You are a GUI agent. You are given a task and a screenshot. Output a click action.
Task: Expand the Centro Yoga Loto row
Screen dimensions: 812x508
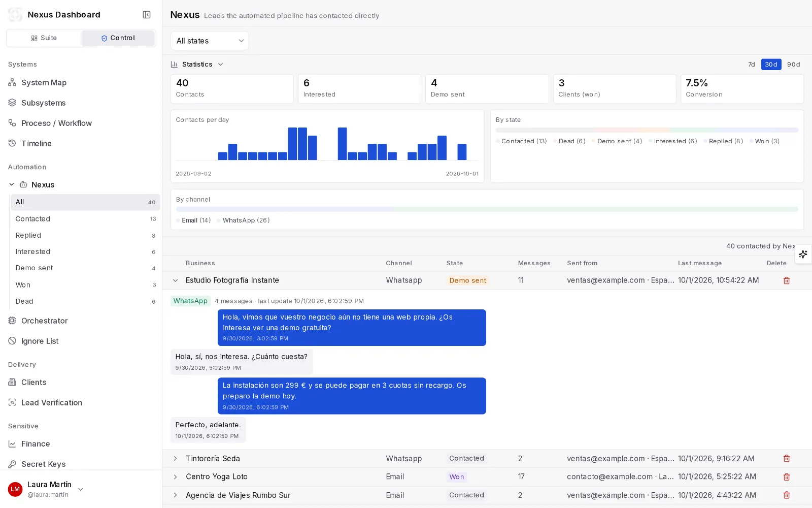coord(175,477)
